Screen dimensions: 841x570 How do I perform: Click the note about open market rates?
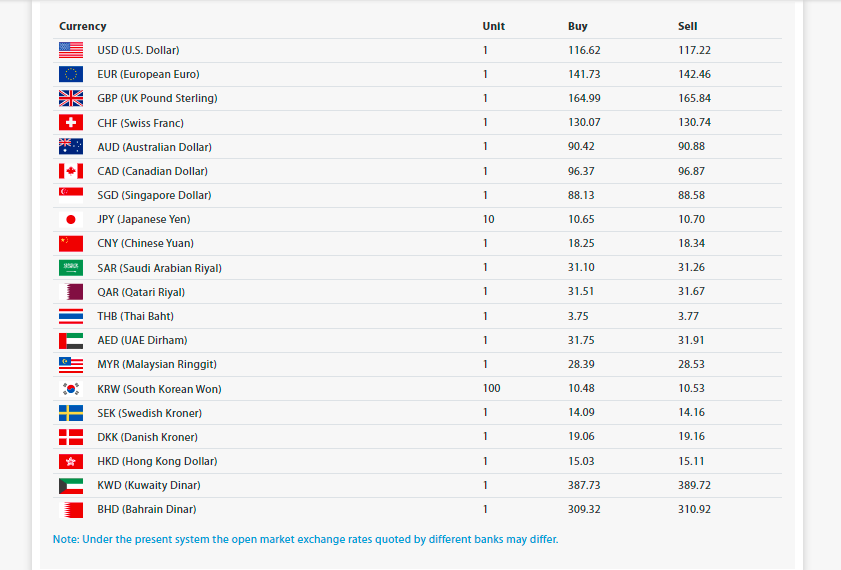pyautogui.click(x=305, y=539)
